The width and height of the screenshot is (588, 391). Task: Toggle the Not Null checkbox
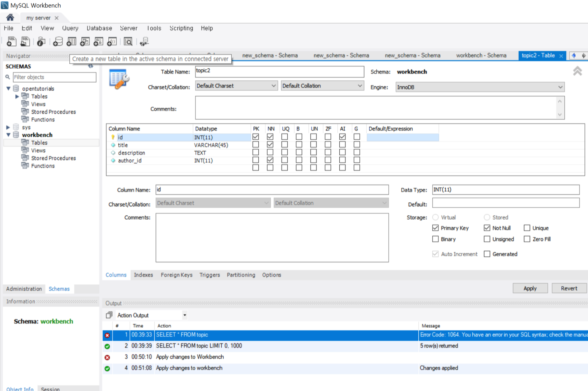coord(487,228)
